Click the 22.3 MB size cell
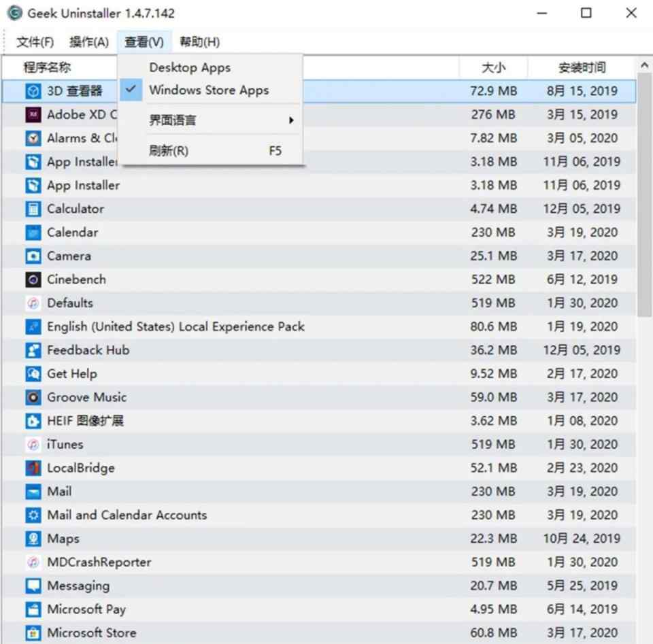653x644 pixels. click(493, 539)
